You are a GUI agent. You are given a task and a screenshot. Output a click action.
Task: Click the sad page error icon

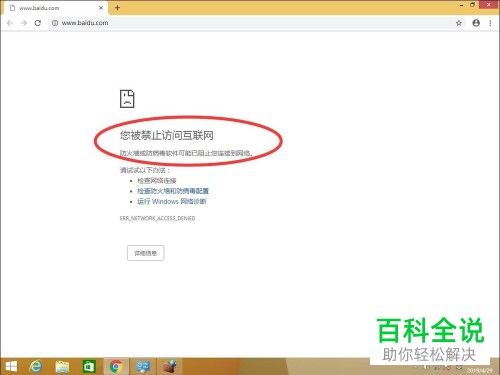tap(127, 99)
